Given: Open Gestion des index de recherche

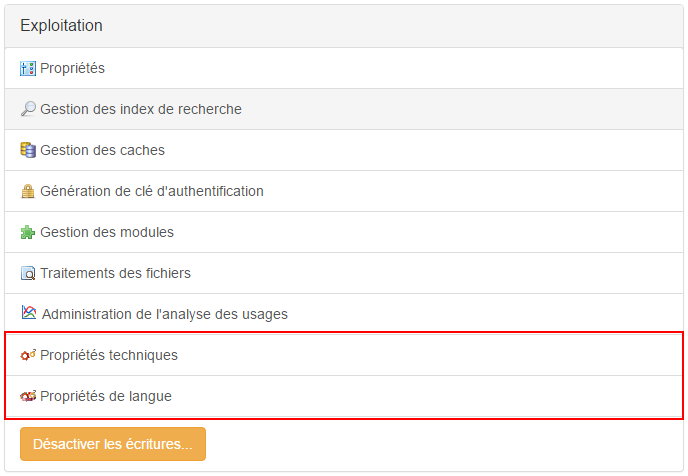Looking at the screenshot, I should click(344, 109).
